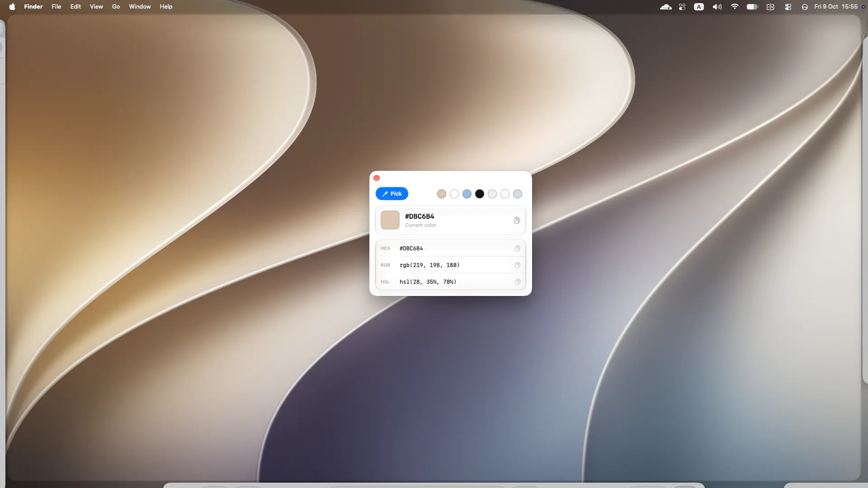Open the Finder menu

click(33, 7)
